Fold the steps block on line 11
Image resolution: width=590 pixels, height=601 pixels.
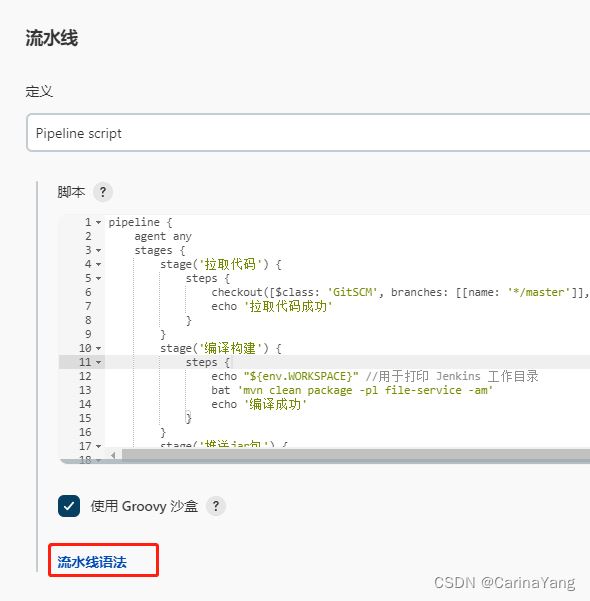99,362
